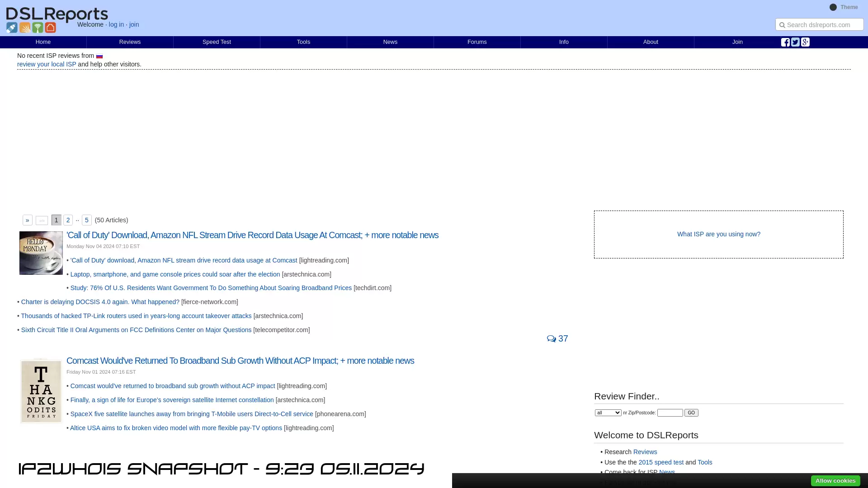Screen dimensions: 868x488
Task: Open the Tools menu item
Action: (303, 42)
